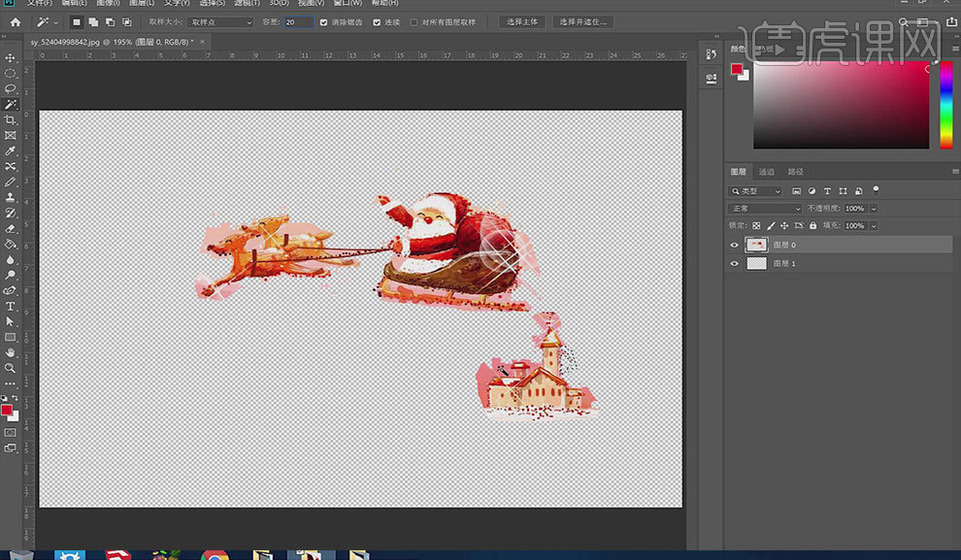
Task: Close the sy_52404998842.jpg document tab
Action: (x=202, y=42)
